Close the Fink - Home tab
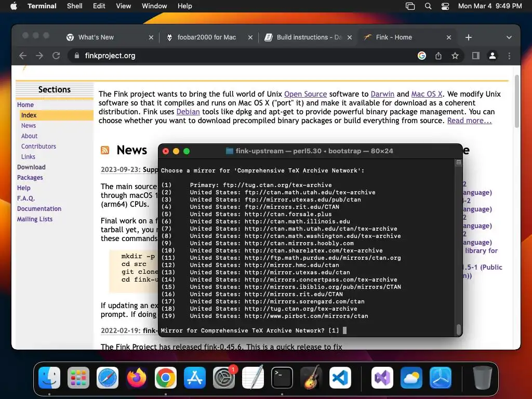Image resolution: width=532 pixels, height=399 pixels. (448, 37)
